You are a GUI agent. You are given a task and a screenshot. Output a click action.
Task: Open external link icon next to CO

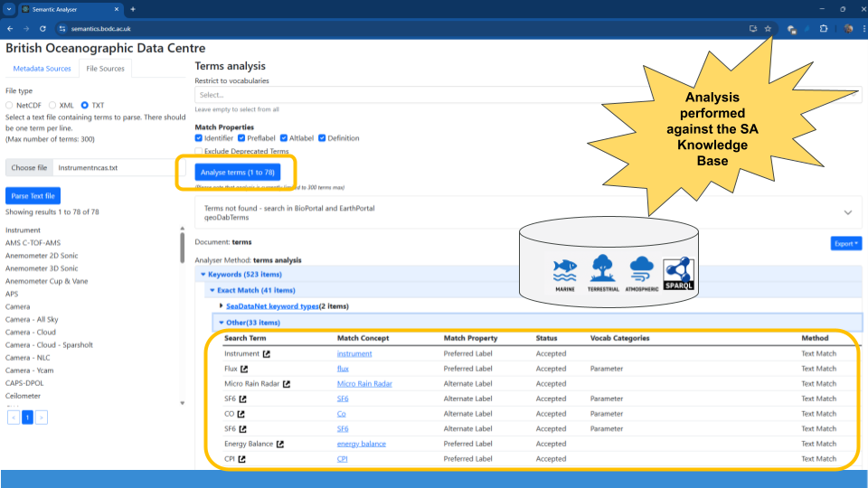click(241, 414)
